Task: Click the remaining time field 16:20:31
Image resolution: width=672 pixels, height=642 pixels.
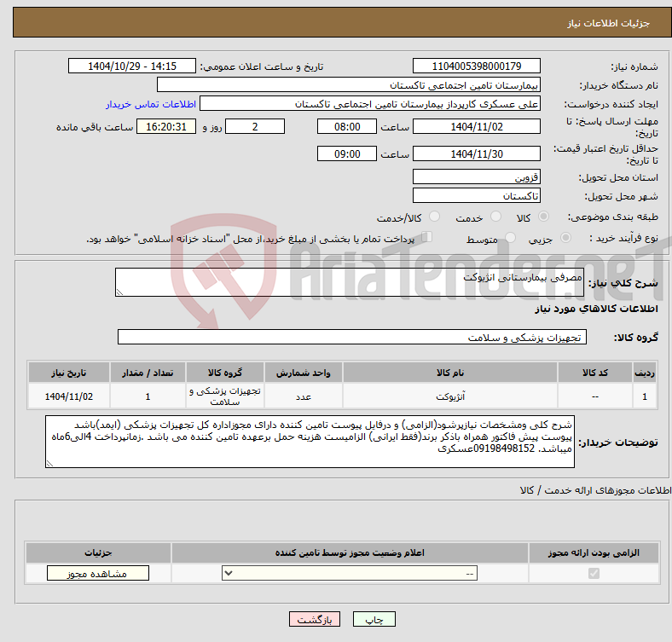Action: [x=166, y=126]
